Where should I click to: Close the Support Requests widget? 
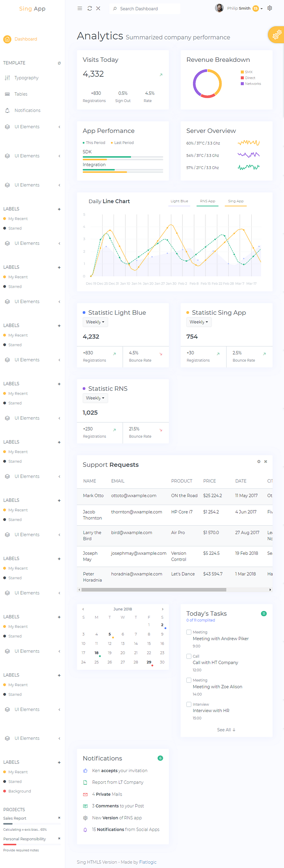tap(266, 461)
